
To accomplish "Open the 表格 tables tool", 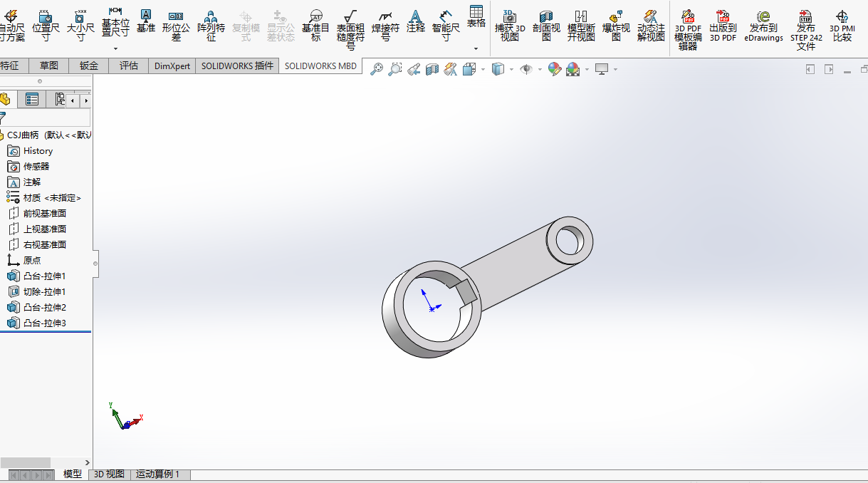I will tap(476, 16).
